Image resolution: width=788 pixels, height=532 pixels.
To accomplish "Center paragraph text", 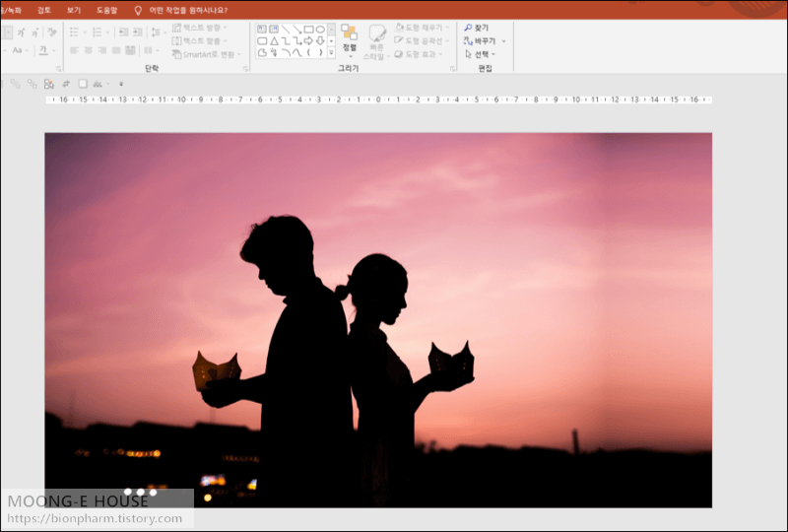I will (89, 50).
